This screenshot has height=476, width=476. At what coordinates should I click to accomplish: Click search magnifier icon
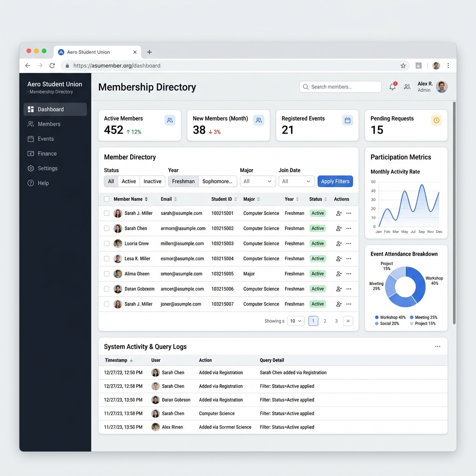click(x=306, y=87)
